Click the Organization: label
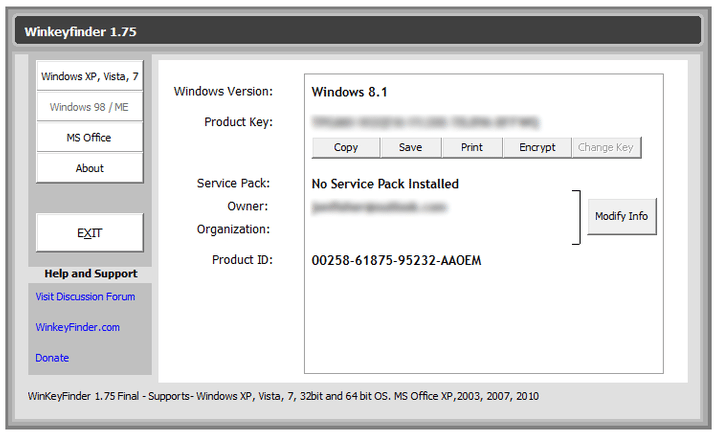The image size is (714, 433). [233, 229]
